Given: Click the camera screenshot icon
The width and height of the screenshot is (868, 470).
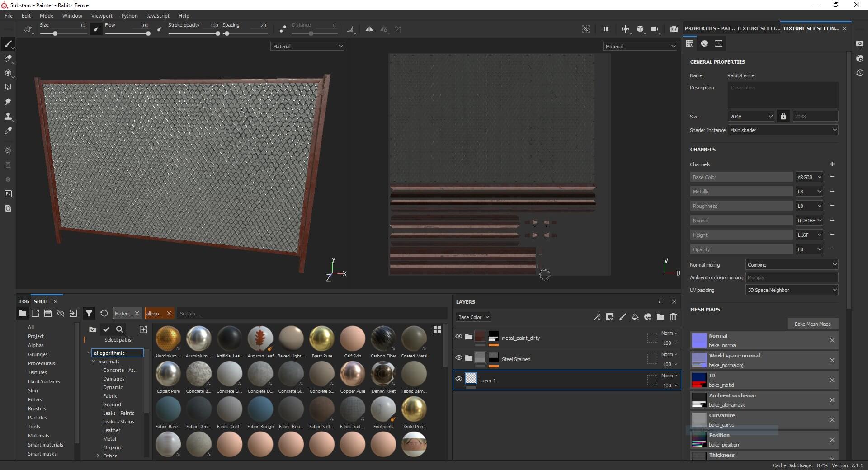Looking at the screenshot, I should 674,29.
